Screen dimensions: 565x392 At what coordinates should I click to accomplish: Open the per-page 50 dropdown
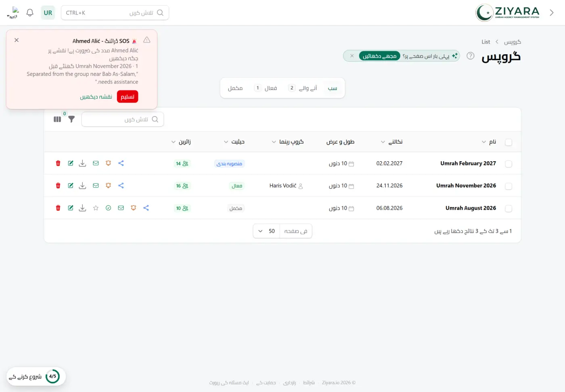pyautogui.click(x=266, y=231)
